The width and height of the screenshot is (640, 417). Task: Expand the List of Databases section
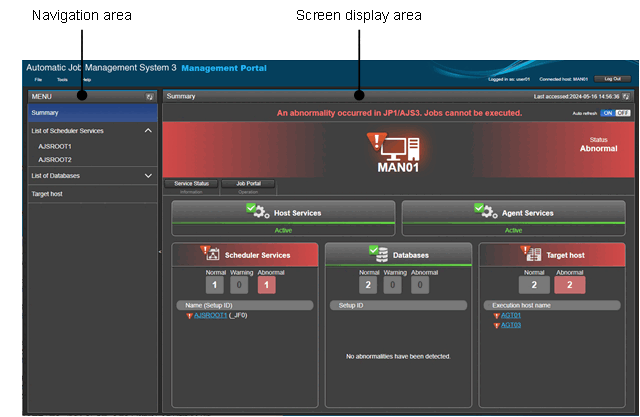(148, 175)
